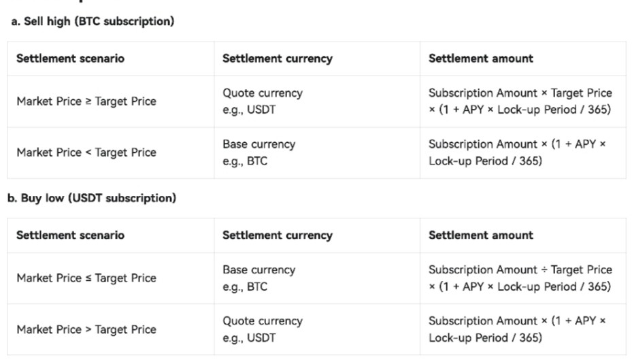Click 'Base currency e.g., BTC' in Sell high table
Image resolution: width=632 pixels, height=364 pixels.
pos(259,152)
